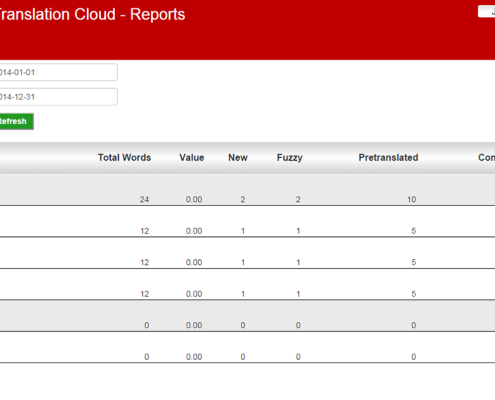This screenshot has height=400, width=495.
Task: Select Pretranslated 5 in the second table row
Action: [x=414, y=231]
